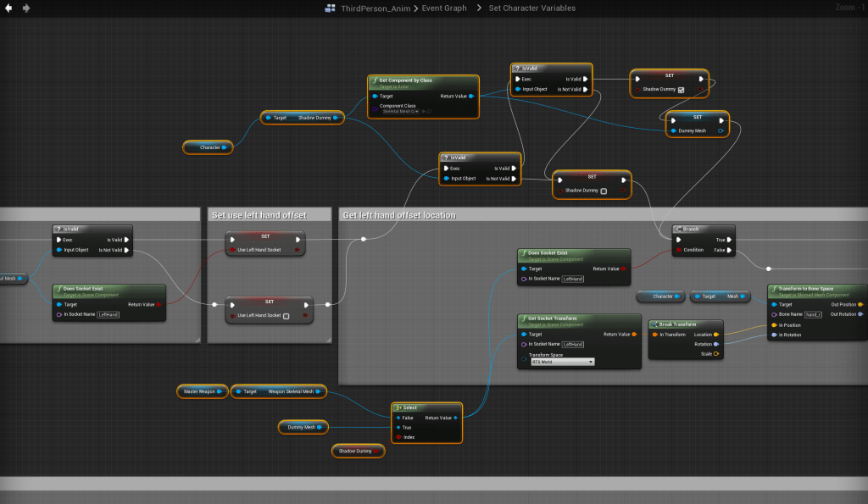Click the Get Component by Class function icon
This screenshot has height=504, width=868.
click(376, 80)
